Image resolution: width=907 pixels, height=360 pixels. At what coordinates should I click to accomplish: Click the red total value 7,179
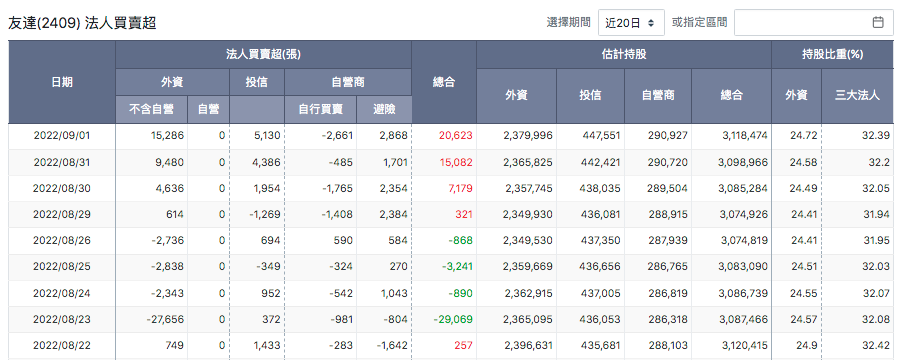tap(460, 189)
